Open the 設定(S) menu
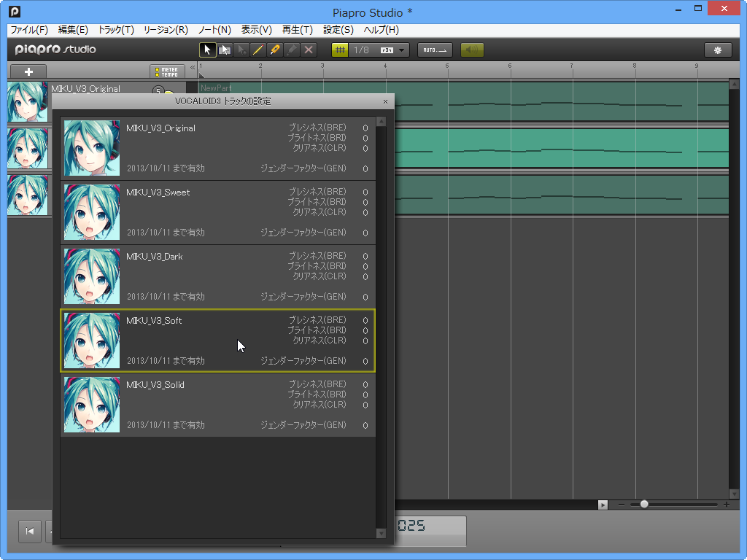 [x=338, y=30]
